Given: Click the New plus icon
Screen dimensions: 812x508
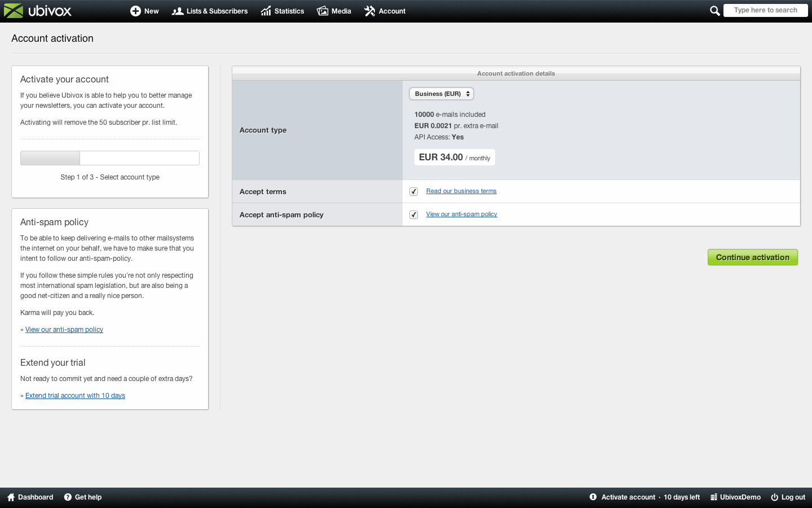Looking at the screenshot, I should coord(135,11).
